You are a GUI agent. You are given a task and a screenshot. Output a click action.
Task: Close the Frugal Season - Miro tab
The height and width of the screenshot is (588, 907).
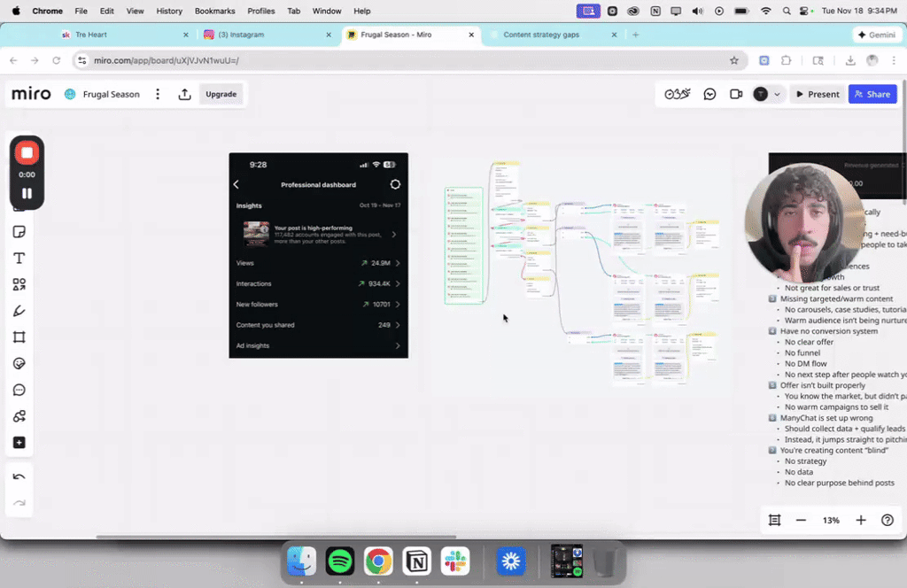[x=471, y=35]
